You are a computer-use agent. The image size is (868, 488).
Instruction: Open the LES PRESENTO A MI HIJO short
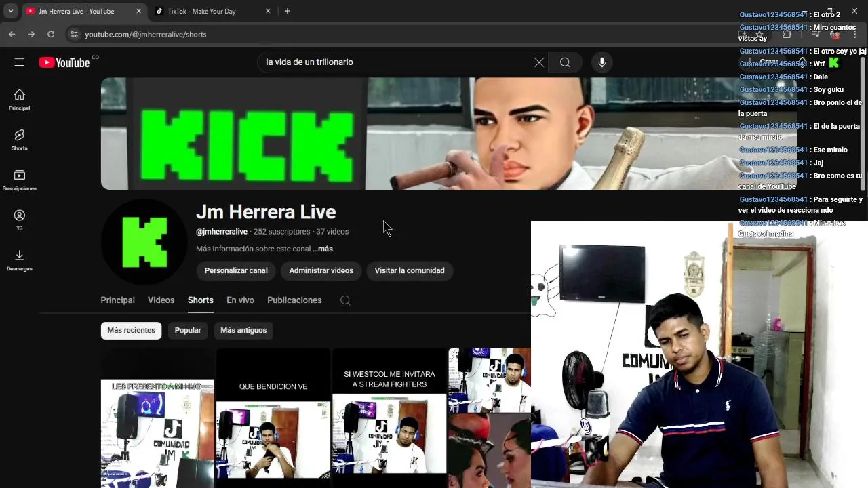[x=157, y=418]
